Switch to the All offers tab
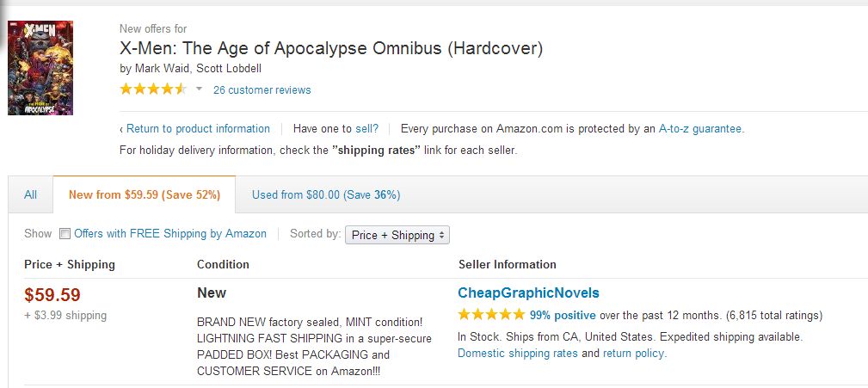 coord(31,195)
